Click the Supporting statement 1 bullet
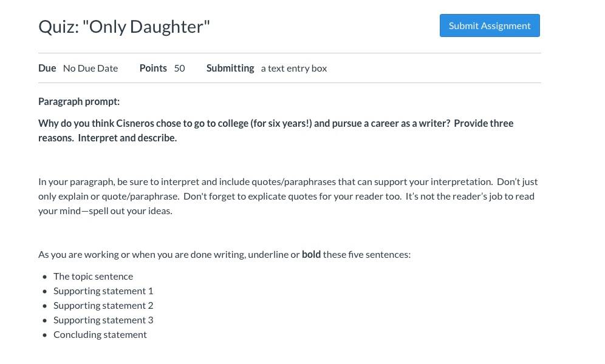605x364 pixels. (103, 291)
